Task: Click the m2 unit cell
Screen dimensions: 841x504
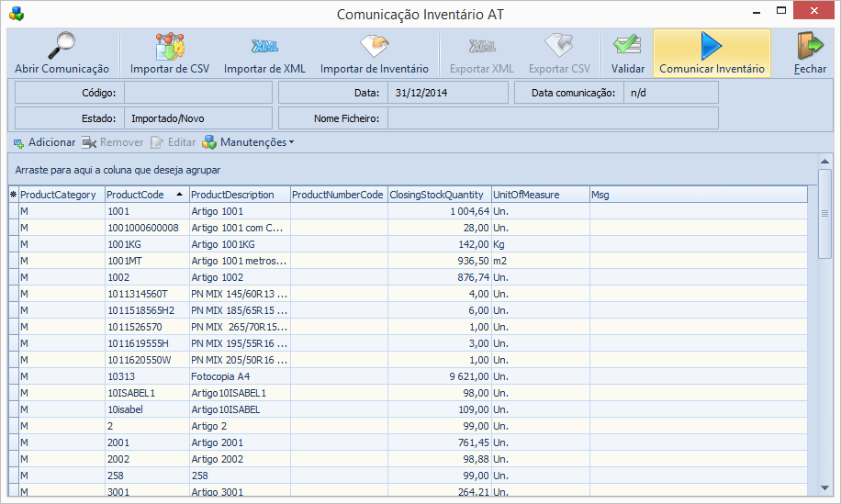Action: tap(541, 261)
